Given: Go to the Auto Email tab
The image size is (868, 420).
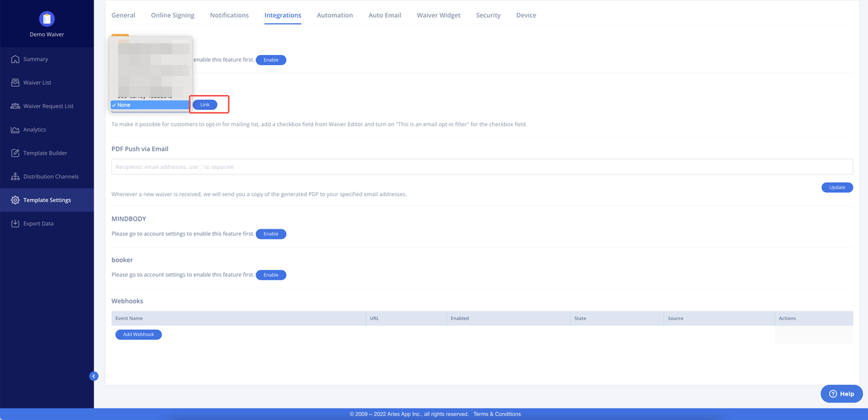Looking at the screenshot, I should tap(385, 15).
